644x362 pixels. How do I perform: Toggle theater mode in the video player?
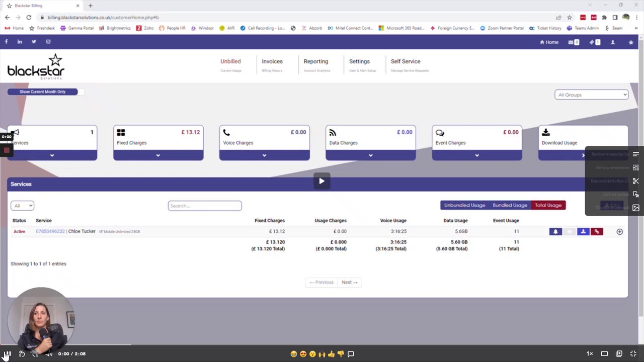point(604,354)
